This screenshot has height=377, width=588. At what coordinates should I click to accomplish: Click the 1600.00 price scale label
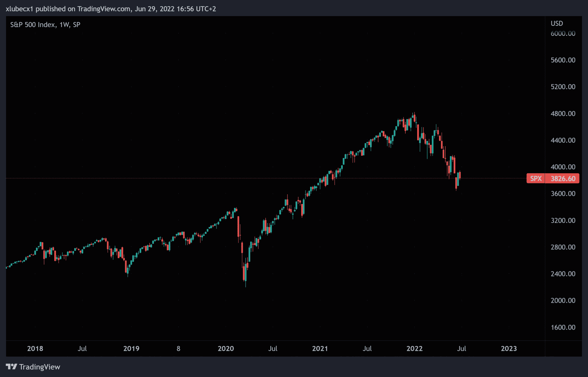click(x=563, y=327)
